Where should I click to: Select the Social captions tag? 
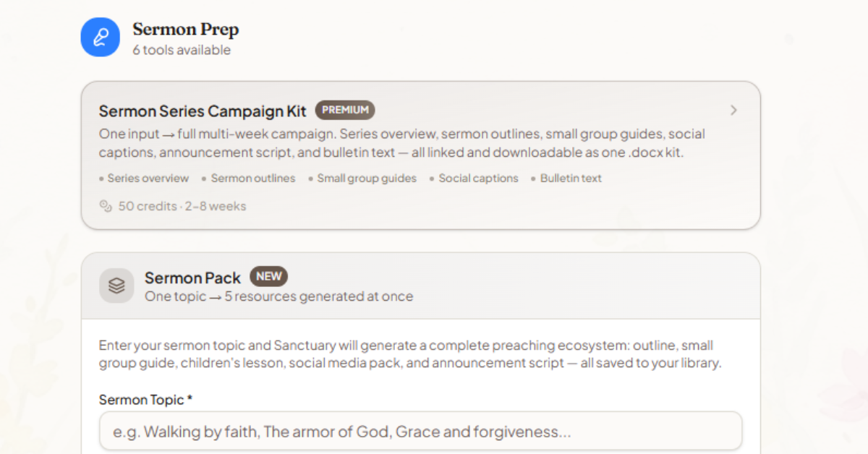[x=474, y=179]
